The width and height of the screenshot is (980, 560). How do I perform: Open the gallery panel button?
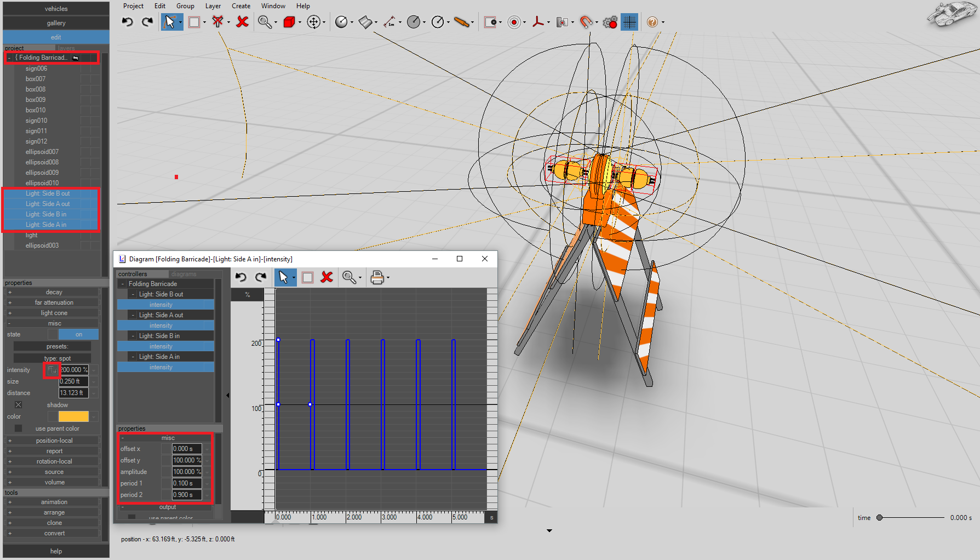(56, 23)
